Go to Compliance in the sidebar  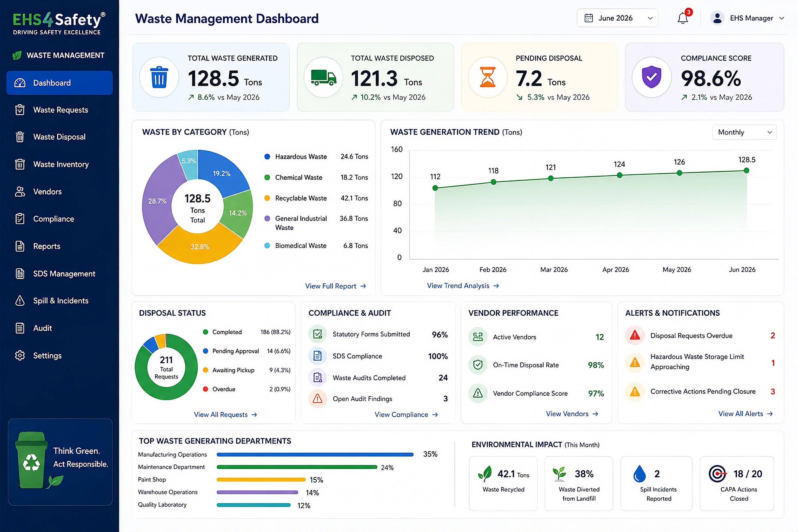pos(59,219)
